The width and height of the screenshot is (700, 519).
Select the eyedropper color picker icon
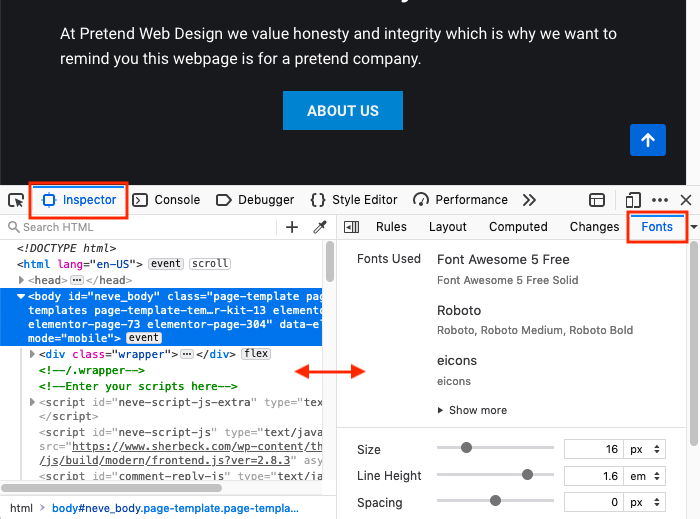tap(320, 227)
